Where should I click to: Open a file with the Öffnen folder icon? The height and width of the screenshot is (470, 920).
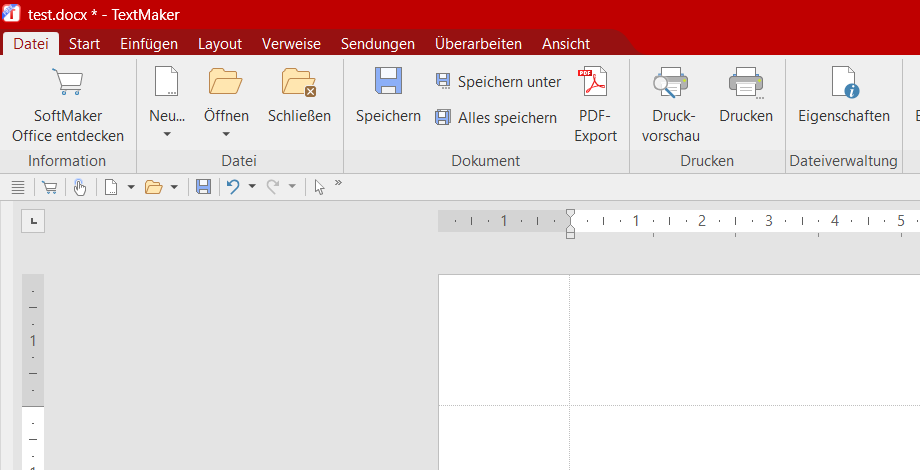click(x=226, y=82)
